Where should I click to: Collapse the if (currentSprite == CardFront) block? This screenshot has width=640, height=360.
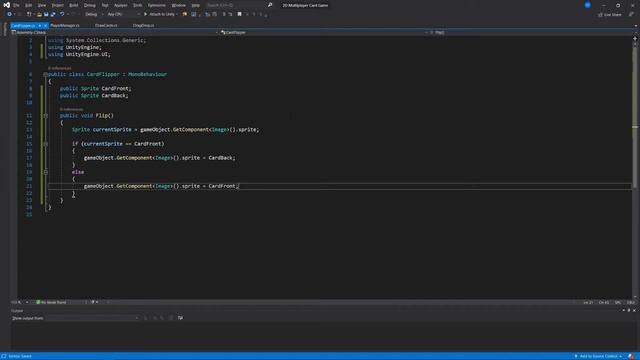[x=45, y=144]
